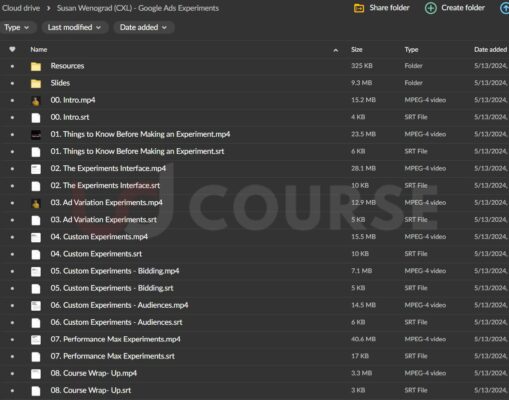This screenshot has width=509, height=400.
Task: Click the 03. Ad Variation Experiments.mp4 thumbnail
Action: coord(36,203)
